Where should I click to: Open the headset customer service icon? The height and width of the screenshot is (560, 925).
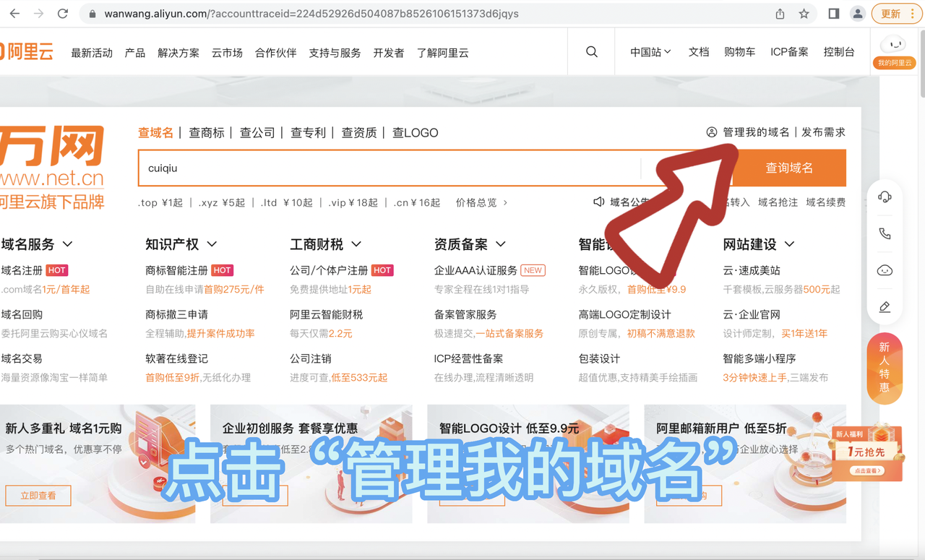(885, 197)
